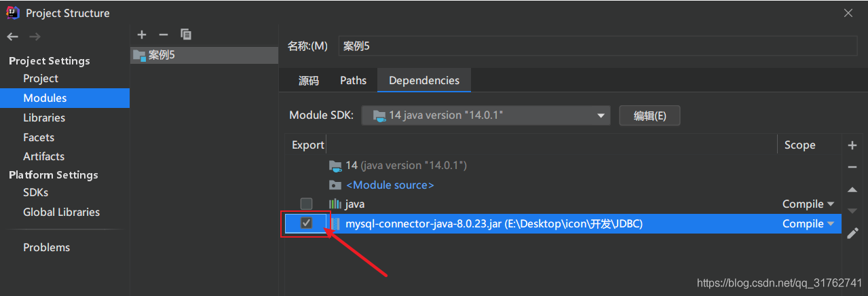Remove selected module with minus icon
868x296 pixels.
[x=163, y=35]
